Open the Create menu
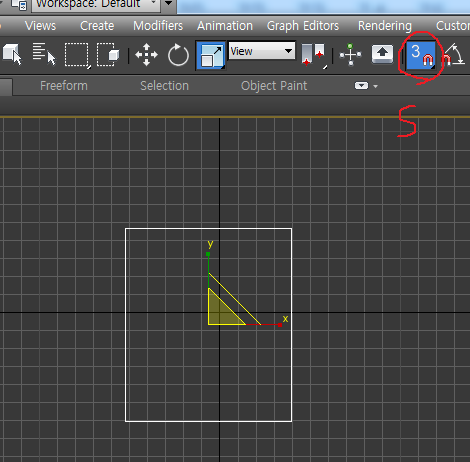The height and width of the screenshot is (462, 470). tap(97, 26)
